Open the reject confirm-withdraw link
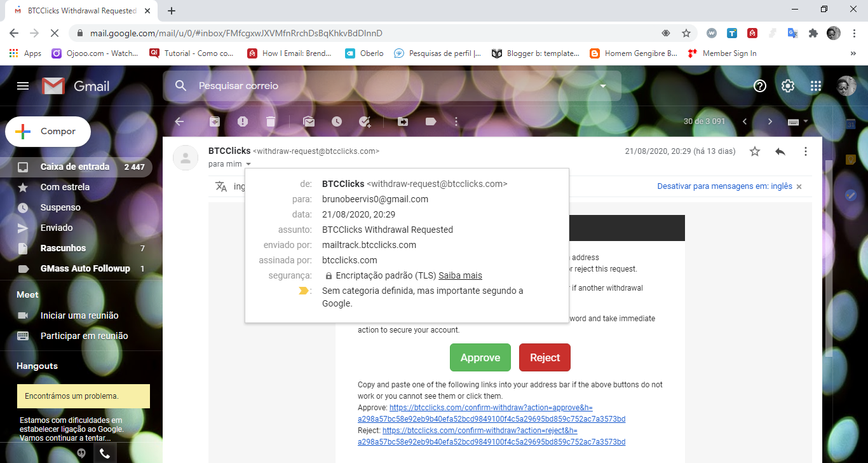Viewport: 868px width, 463px height. [x=491, y=436]
